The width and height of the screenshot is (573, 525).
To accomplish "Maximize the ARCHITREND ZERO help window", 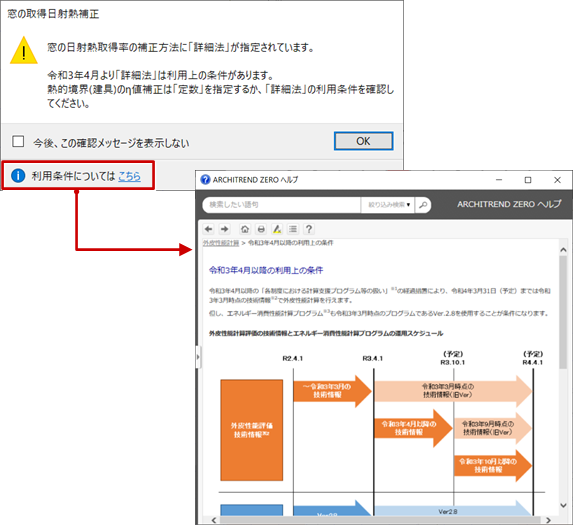I will (x=528, y=180).
